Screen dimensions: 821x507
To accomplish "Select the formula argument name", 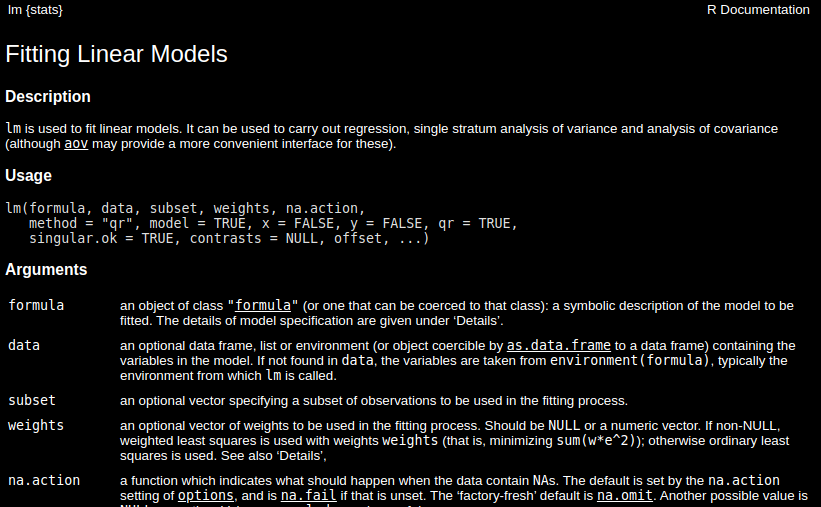I will [36, 305].
